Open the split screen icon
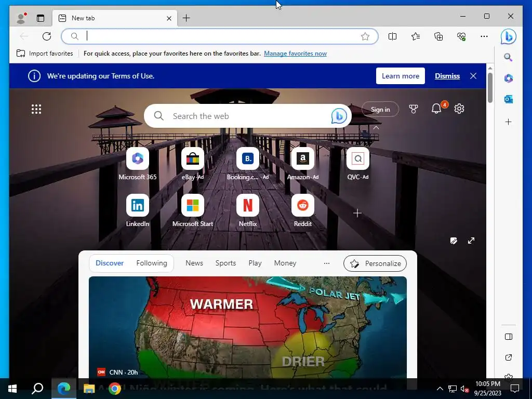 pos(393,36)
